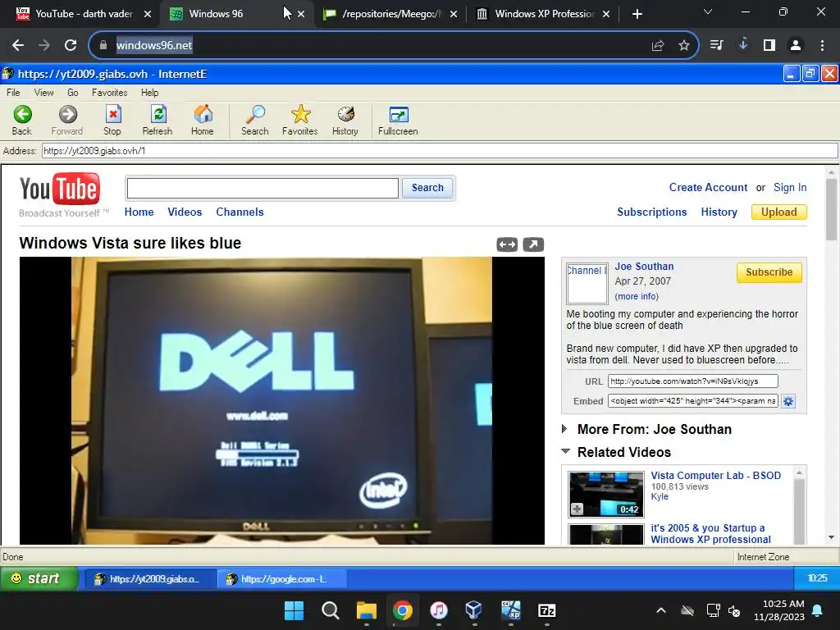Switch to Fullscreen toolbar icon

point(399,114)
